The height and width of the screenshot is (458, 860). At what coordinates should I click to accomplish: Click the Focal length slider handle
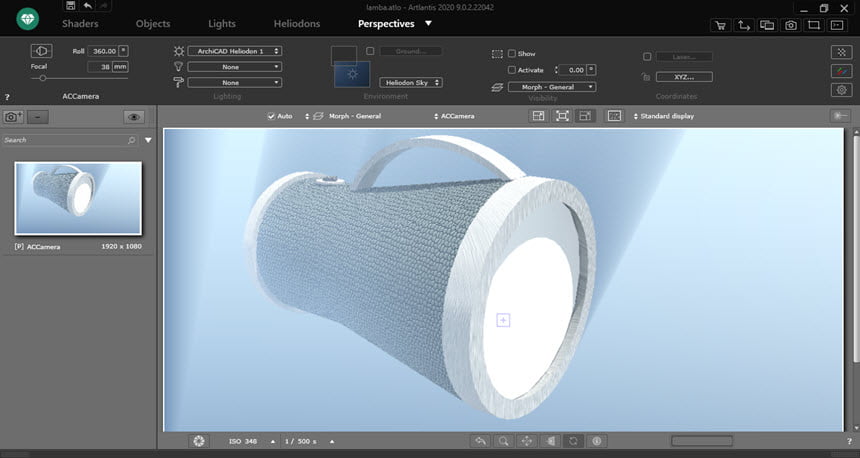tap(42, 78)
